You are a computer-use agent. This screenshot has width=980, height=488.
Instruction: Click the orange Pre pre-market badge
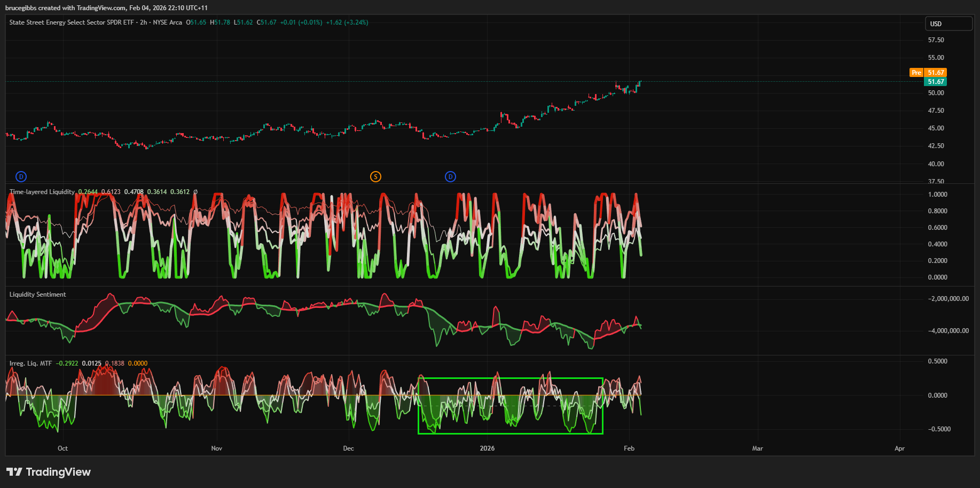(916, 73)
